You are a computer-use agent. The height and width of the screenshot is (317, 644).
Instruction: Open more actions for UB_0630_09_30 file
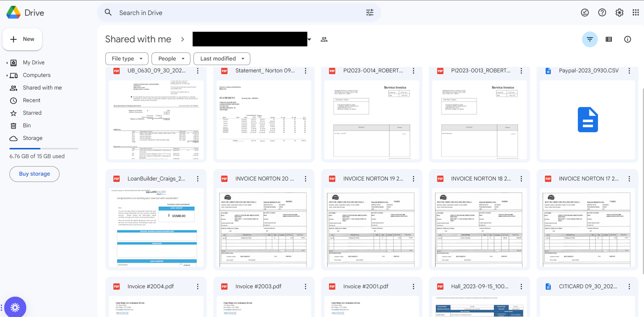198,71
